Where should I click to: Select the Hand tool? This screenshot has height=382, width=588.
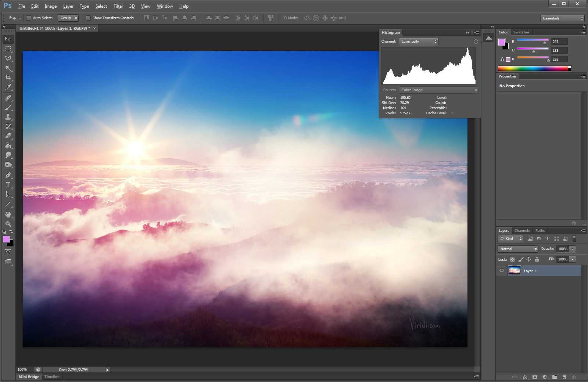pyautogui.click(x=8, y=214)
